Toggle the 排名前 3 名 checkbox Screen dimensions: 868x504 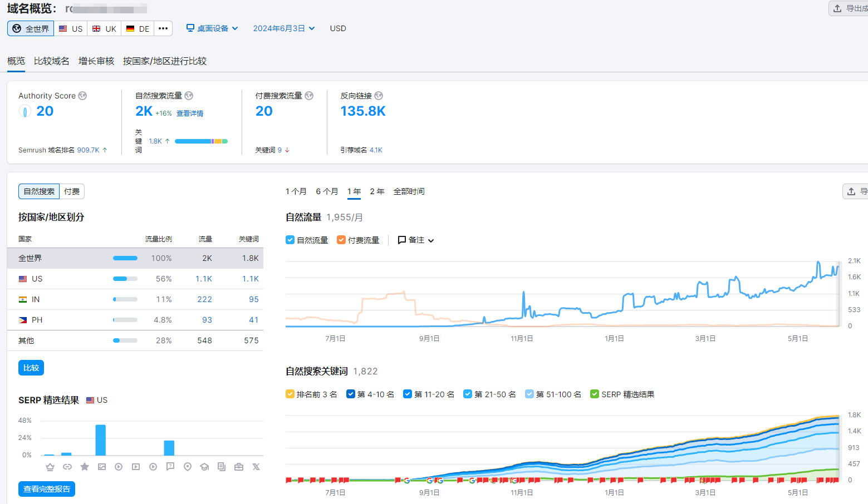[x=290, y=394]
